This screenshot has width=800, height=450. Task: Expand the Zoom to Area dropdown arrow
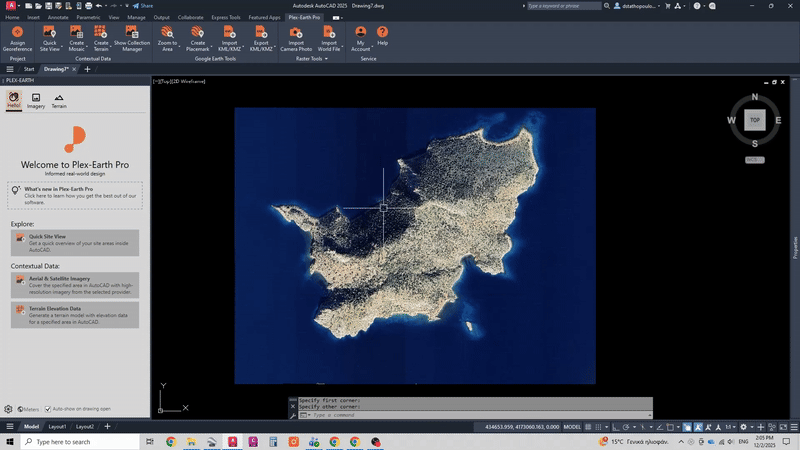(179, 47)
